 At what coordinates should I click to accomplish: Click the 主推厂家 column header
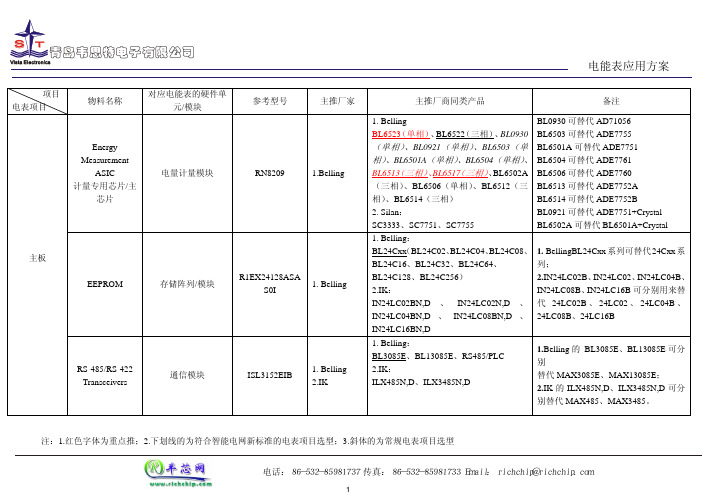pos(337,101)
